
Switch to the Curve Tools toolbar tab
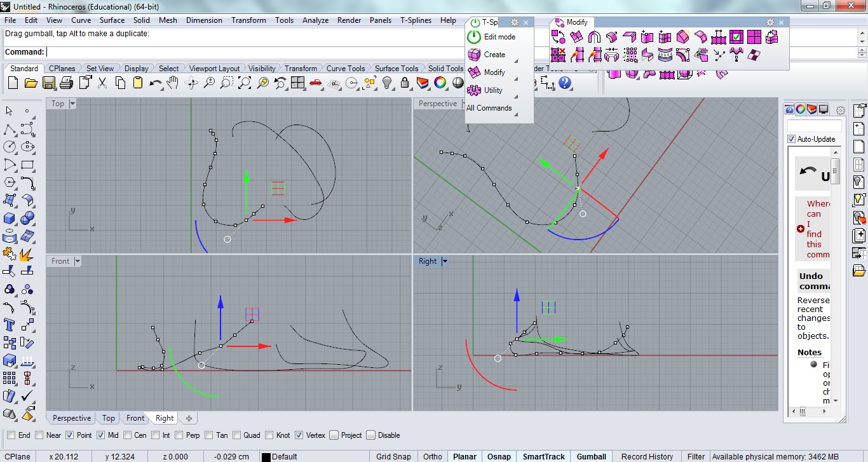coord(346,69)
